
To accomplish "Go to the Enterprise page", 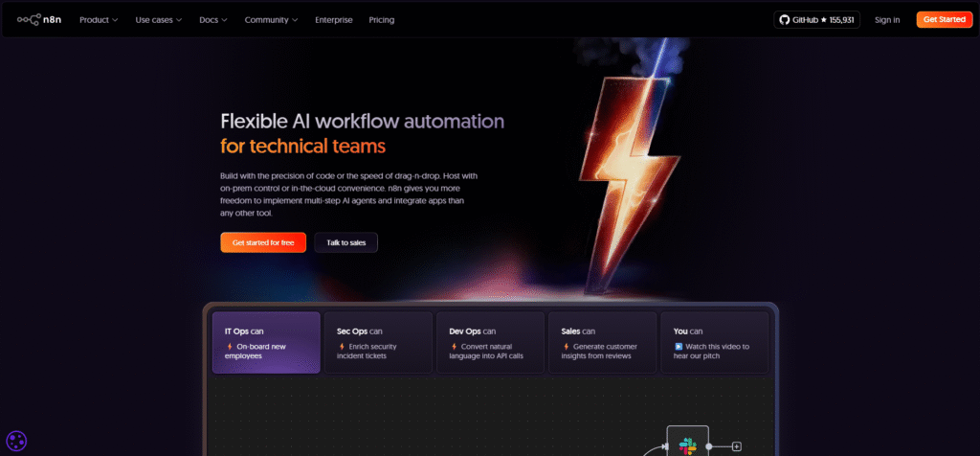I will (334, 20).
